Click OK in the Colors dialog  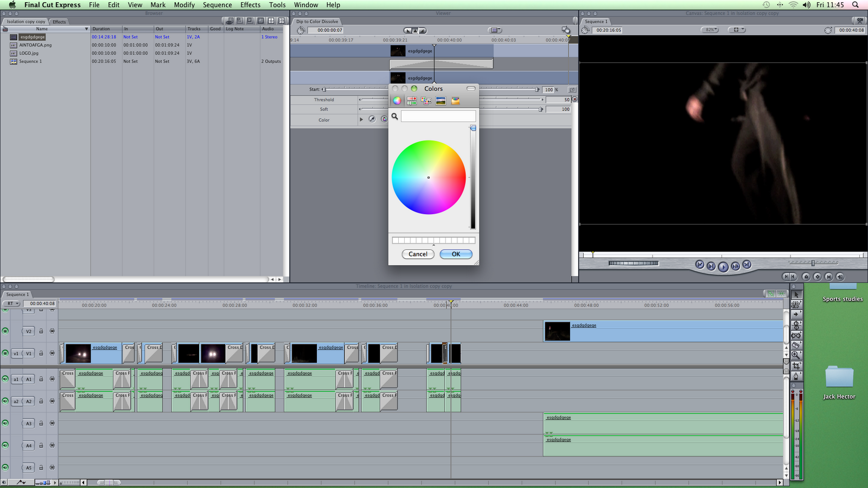pyautogui.click(x=456, y=254)
